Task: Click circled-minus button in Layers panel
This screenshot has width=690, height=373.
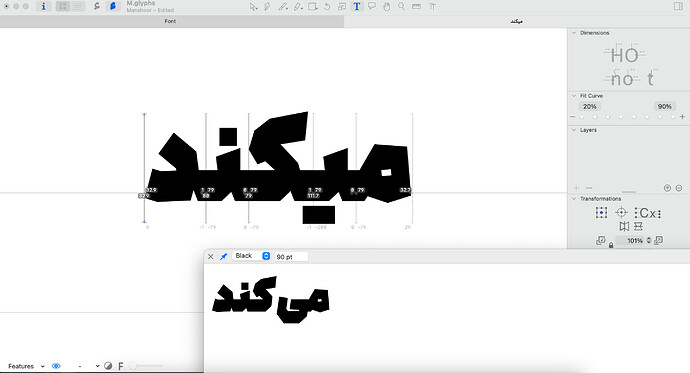Action: (x=679, y=188)
